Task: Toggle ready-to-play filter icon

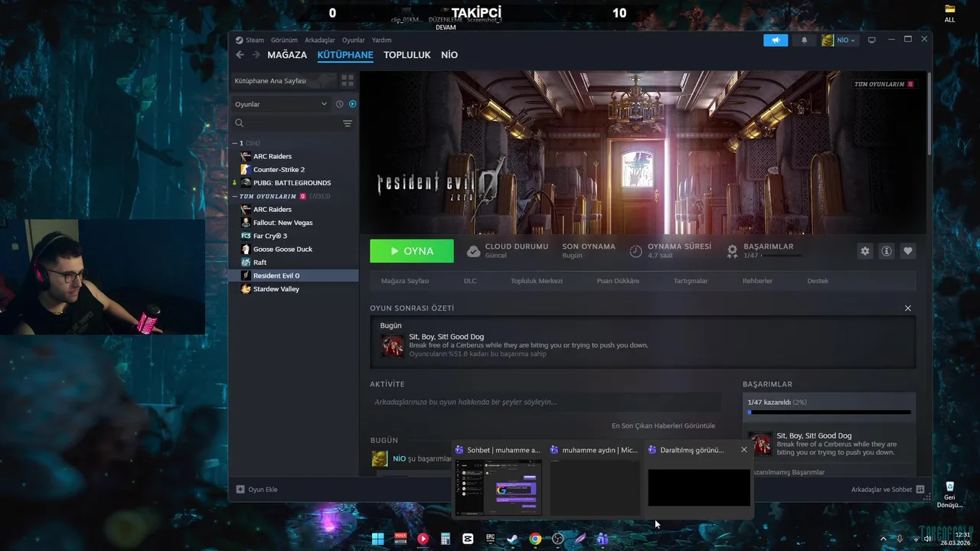Action: [352, 104]
